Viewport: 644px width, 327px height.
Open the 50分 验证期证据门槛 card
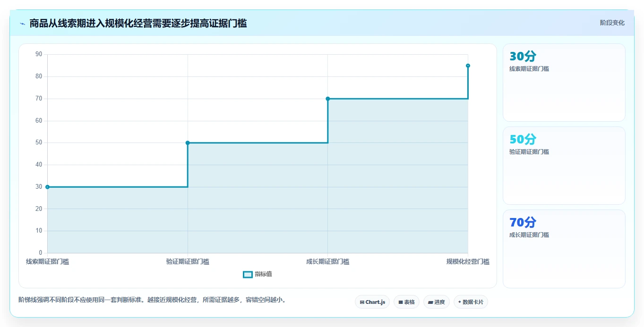pyautogui.click(x=564, y=166)
